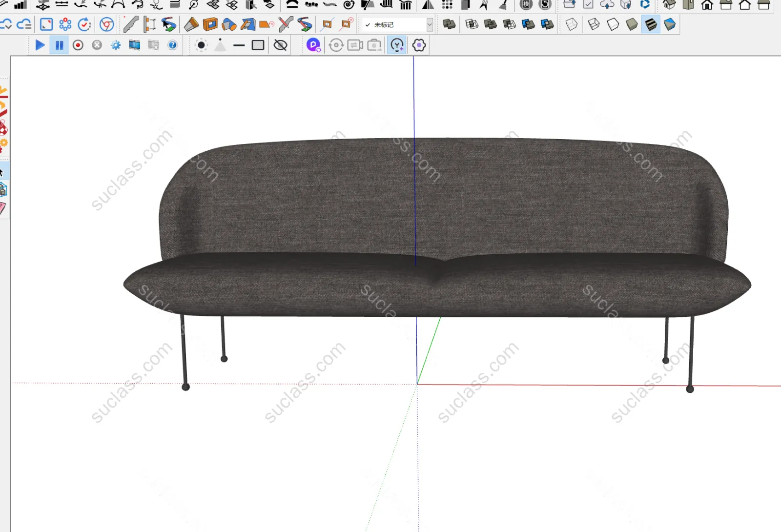Image resolution: width=781 pixels, height=532 pixels.
Task: Open the blue gear settings icon
Action: pos(116,45)
